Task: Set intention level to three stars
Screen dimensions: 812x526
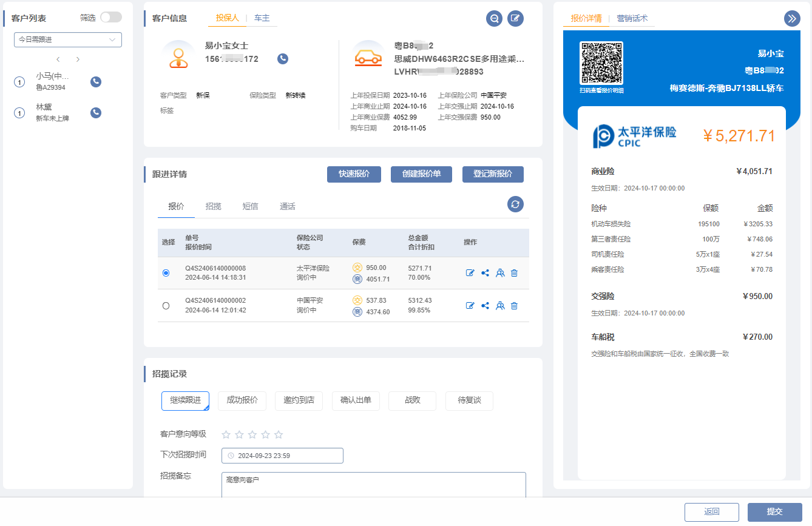Action: pos(252,434)
